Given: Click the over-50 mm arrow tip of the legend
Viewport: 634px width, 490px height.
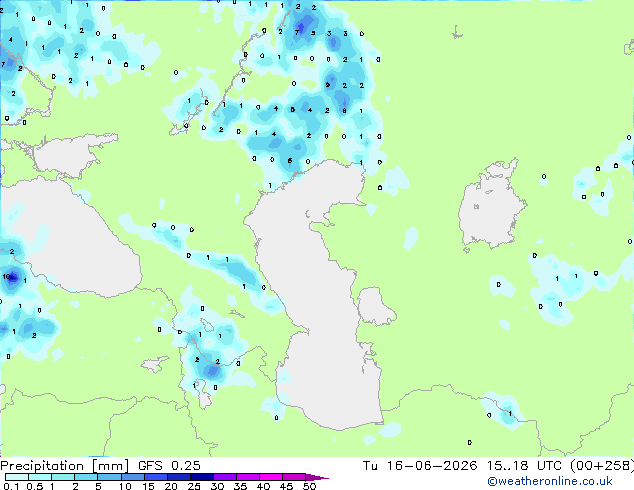Looking at the screenshot, I should point(317,477).
